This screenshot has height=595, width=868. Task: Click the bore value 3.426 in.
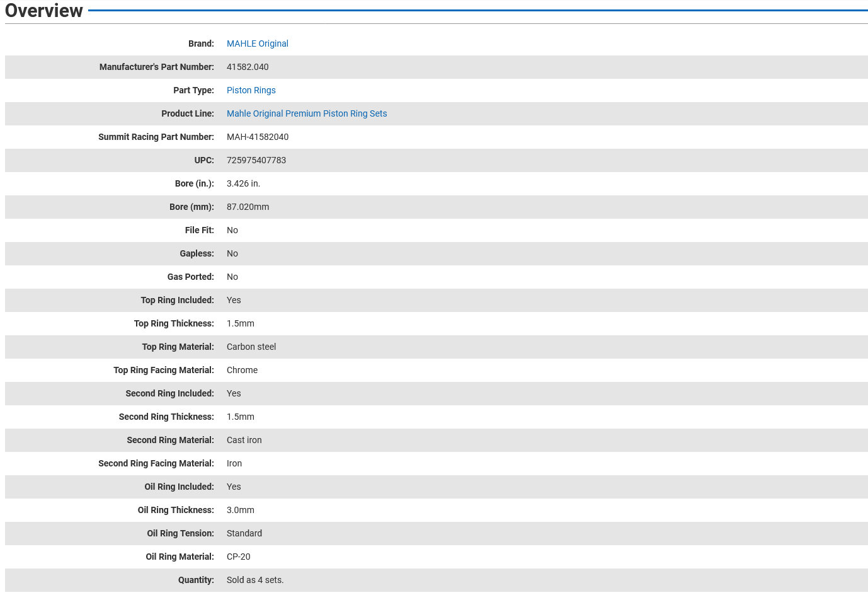click(243, 183)
